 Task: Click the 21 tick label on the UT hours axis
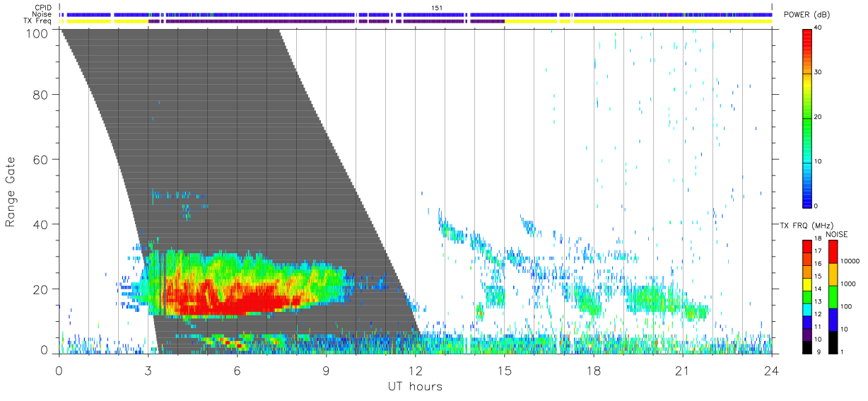tap(683, 371)
